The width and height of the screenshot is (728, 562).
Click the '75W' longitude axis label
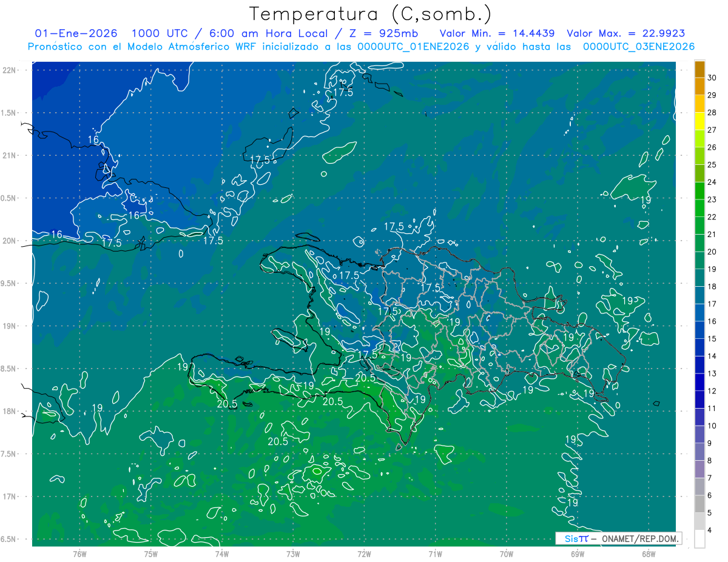(x=150, y=554)
